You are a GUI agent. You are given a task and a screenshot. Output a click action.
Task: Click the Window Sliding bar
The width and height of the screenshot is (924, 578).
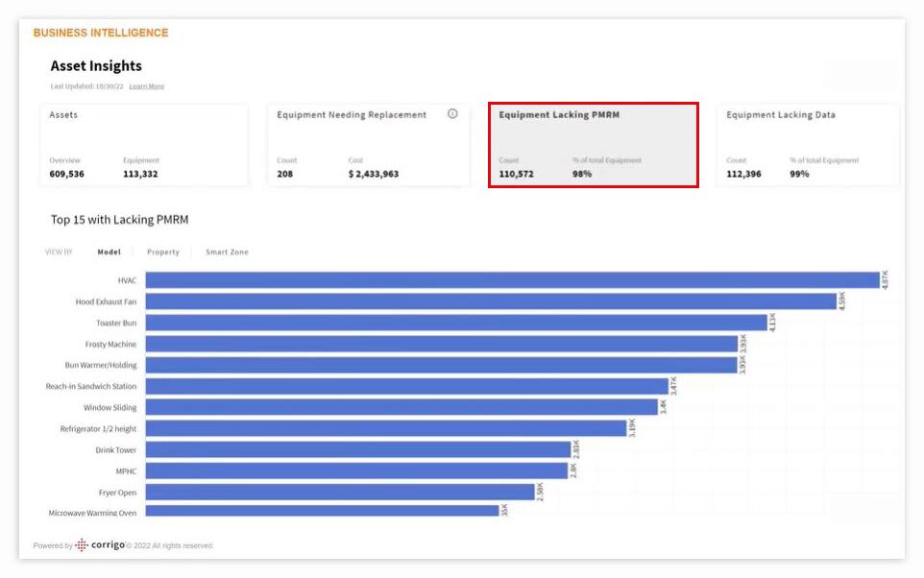coord(401,407)
